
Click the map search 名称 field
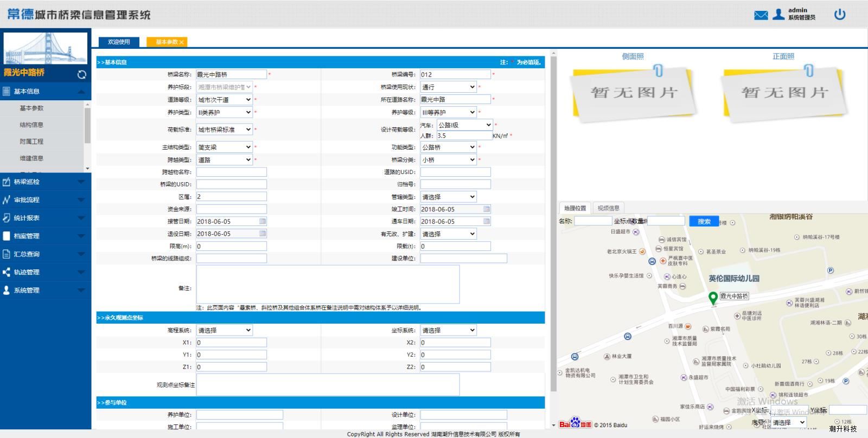593,221
